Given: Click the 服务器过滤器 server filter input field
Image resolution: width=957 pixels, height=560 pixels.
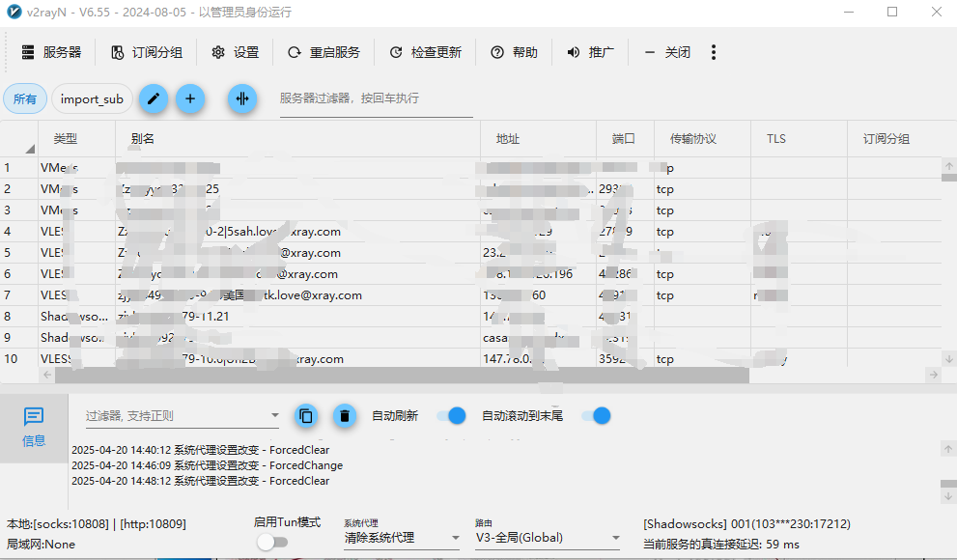Looking at the screenshot, I should point(376,98).
